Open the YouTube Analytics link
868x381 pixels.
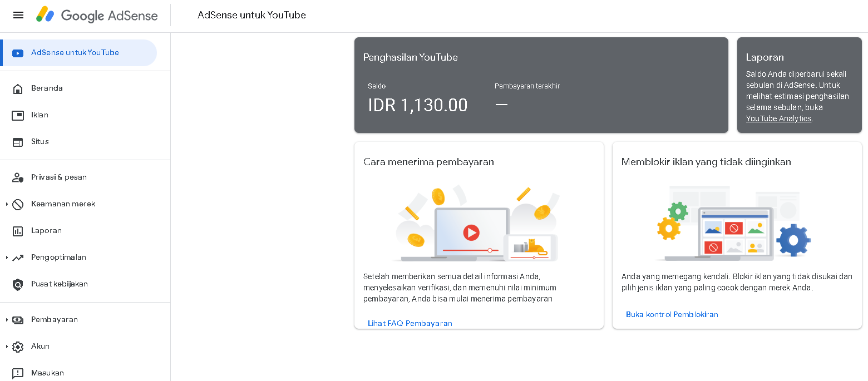[x=778, y=118]
